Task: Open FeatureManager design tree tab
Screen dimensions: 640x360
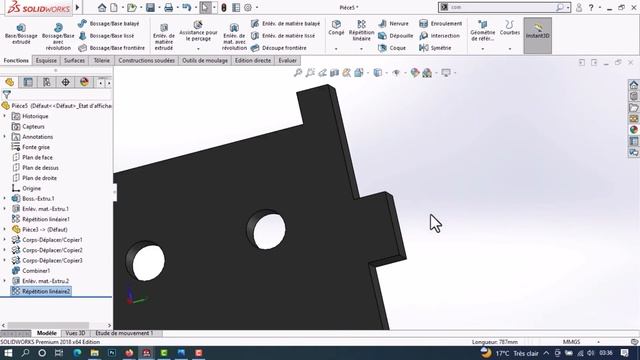Action: click(x=9, y=82)
